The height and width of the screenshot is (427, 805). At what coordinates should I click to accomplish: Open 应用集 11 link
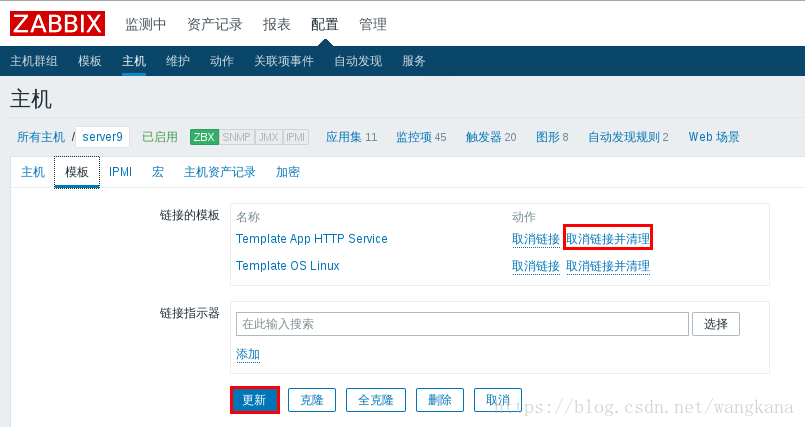(x=352, y=137)
